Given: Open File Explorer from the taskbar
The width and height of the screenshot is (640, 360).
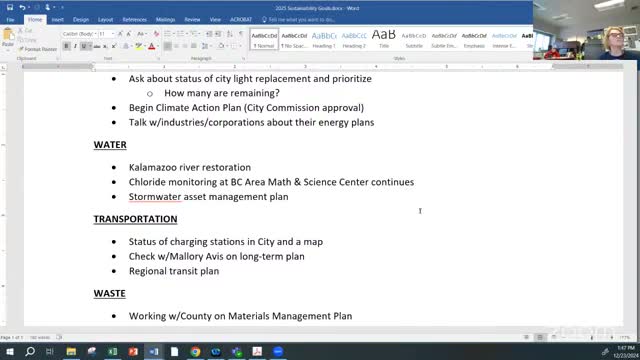Looking at the screenshot, I should pos(71,351).
